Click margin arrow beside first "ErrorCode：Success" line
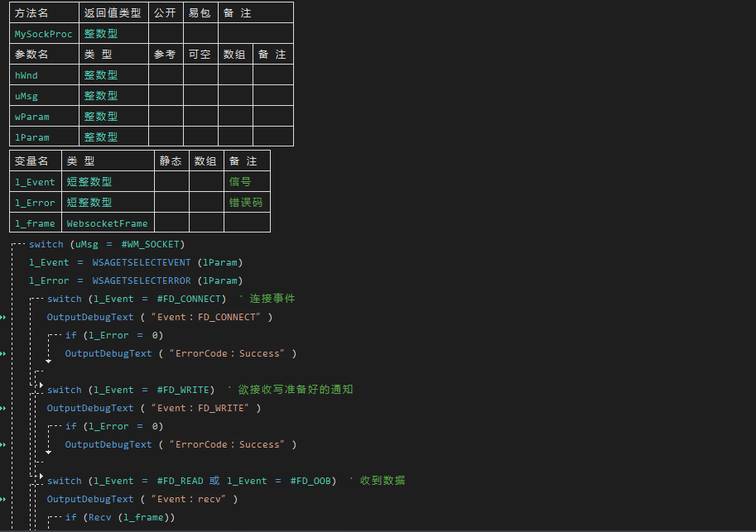The image size is (756, 532). pyautogui.click(x=3, y=353)
